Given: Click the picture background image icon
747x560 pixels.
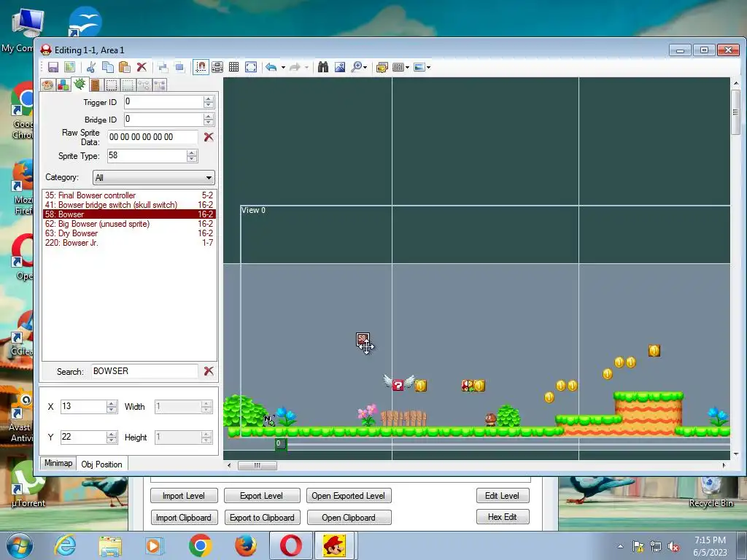Looking at the screenshot, I should pyautogui.click(x=340, y=67).
